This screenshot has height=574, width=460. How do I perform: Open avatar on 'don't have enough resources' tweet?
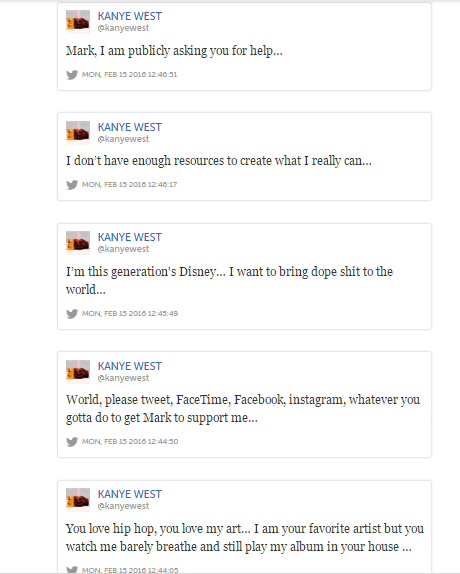coord(78,133)
